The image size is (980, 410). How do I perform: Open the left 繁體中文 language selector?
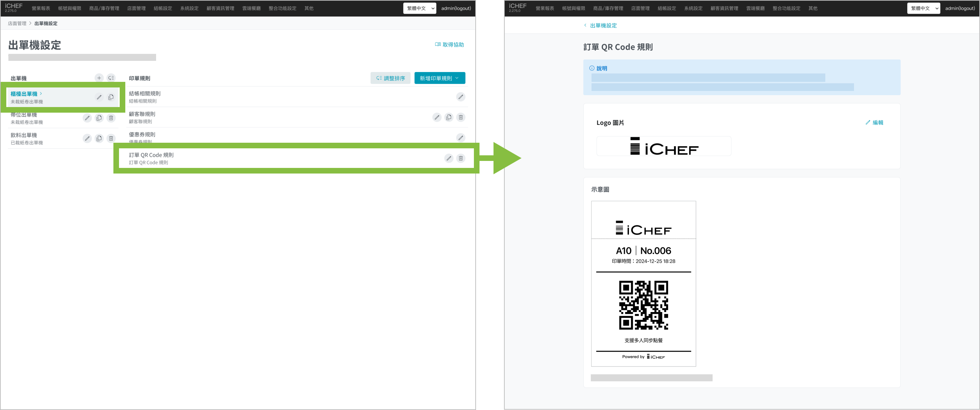419,8
